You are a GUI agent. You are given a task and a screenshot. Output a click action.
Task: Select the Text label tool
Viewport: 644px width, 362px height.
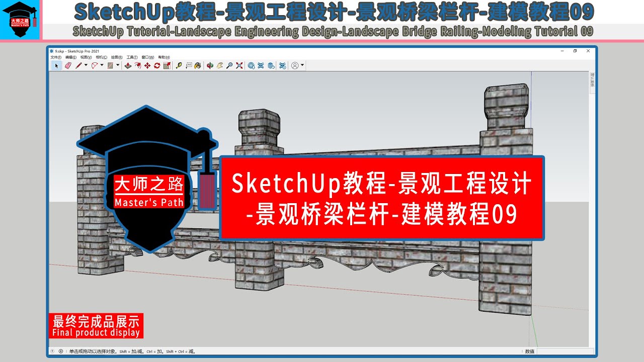[x=189, y=65]
